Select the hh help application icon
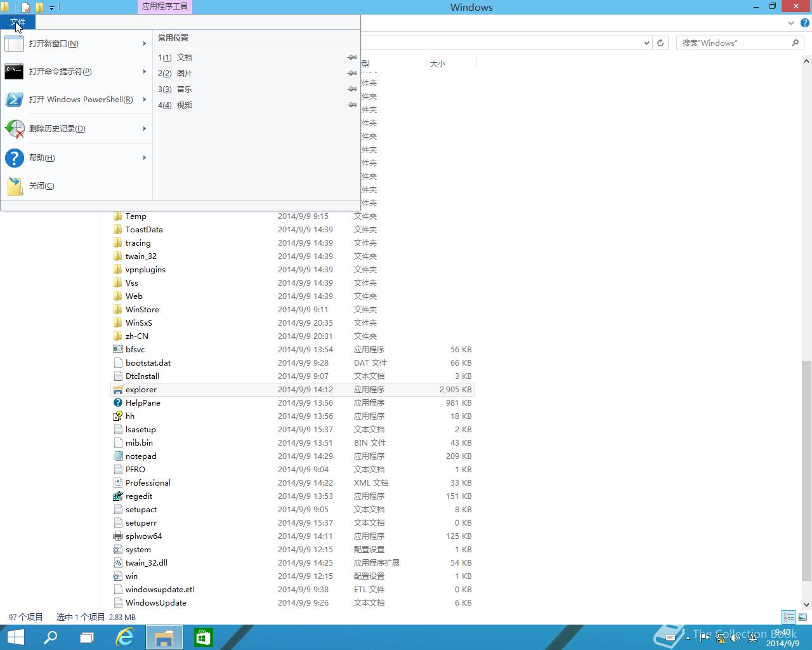This screenshot has height=650, width=812. click(117, 416)
